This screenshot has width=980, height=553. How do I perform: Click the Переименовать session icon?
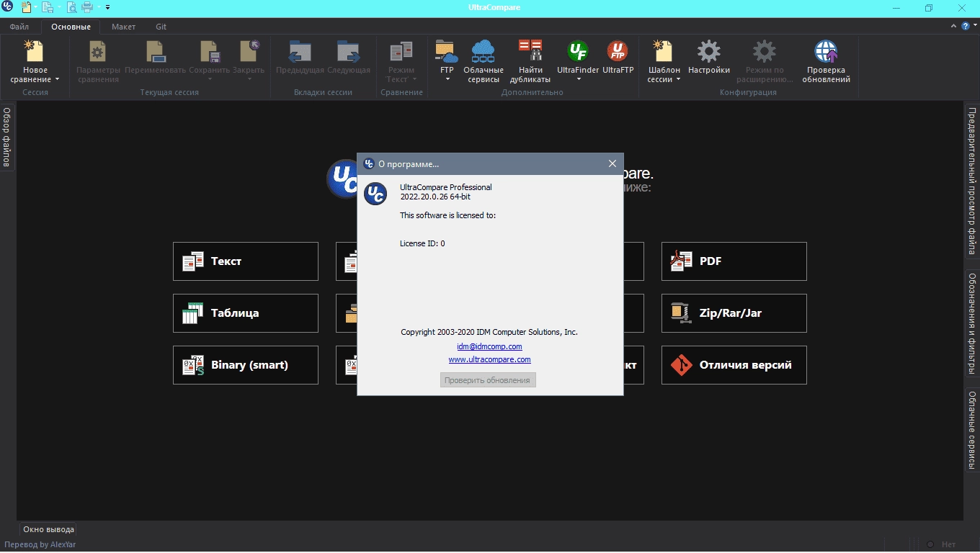155,51
